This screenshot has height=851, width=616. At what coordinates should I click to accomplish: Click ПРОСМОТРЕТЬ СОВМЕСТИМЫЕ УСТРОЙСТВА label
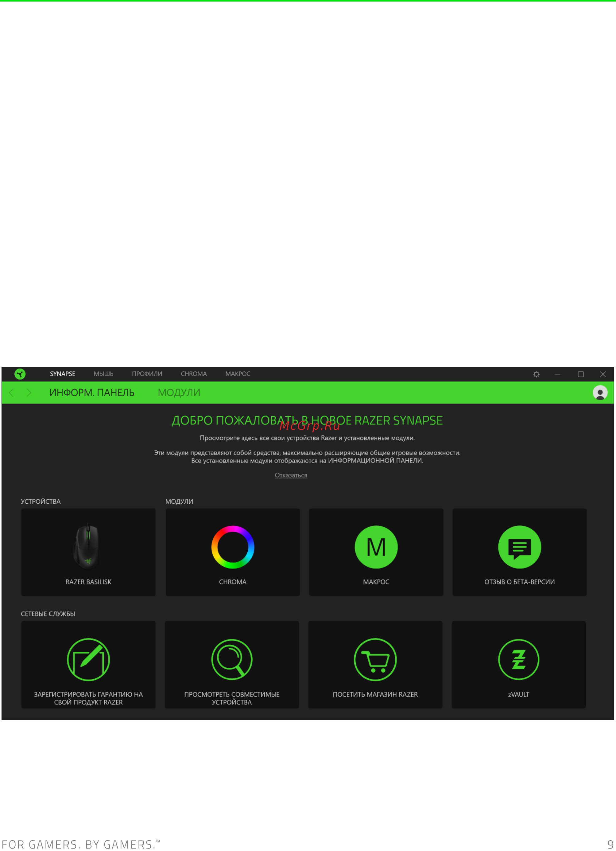(232, 698)
